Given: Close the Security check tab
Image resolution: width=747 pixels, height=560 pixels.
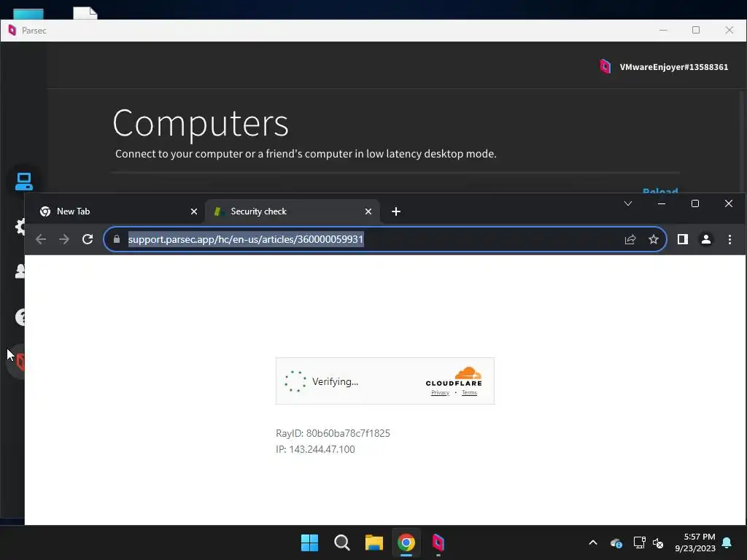Looking at the screenshot, I should (368, 211).
